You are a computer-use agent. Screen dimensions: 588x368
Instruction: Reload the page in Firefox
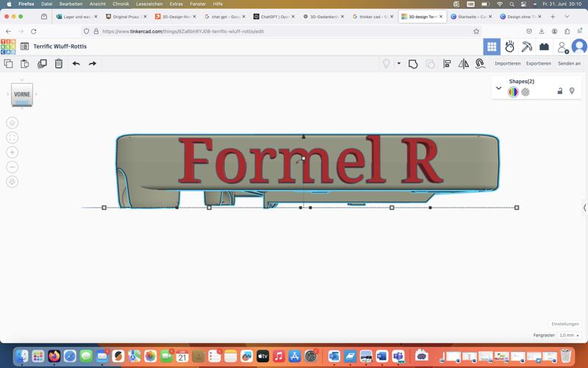pyautogui.click(x=34, y=32)
